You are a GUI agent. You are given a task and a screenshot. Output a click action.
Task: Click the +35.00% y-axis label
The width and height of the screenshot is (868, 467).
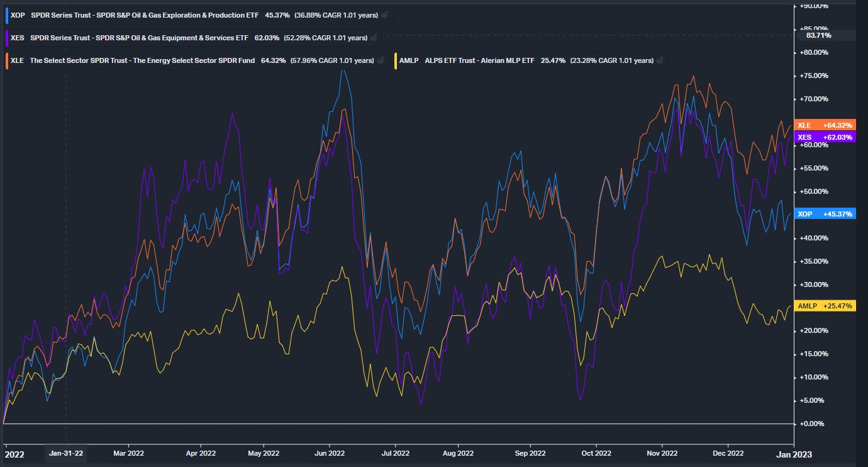click(x=814, y=261)
